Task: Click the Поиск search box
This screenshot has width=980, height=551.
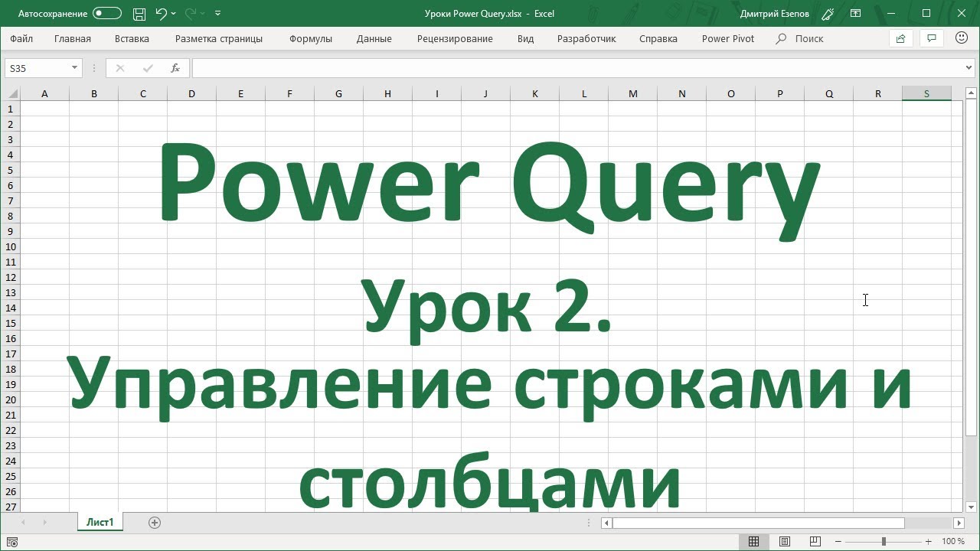Action: pos(800,38)
